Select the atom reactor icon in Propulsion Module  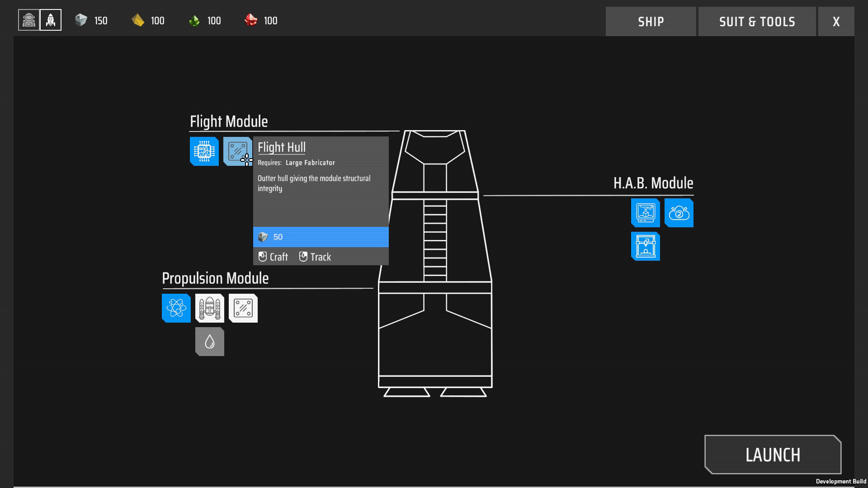click(x=176, y=308)
